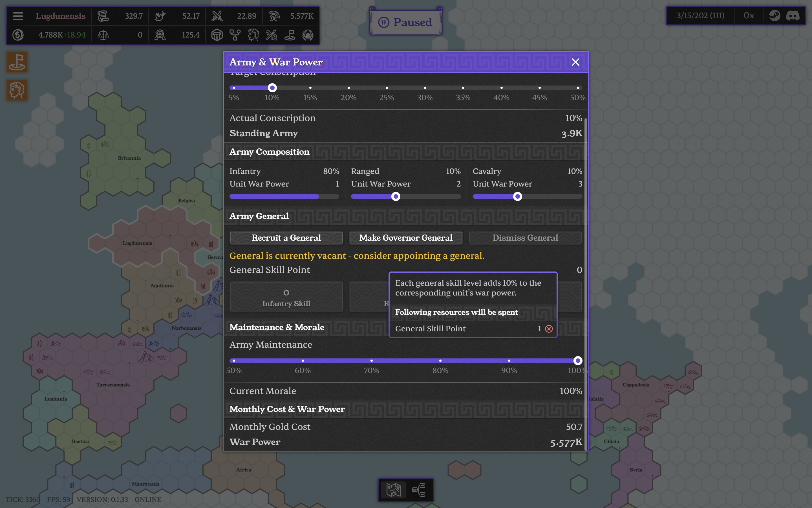
Task: Set army maintenance to 90%
Action: [x=509, y=360]
